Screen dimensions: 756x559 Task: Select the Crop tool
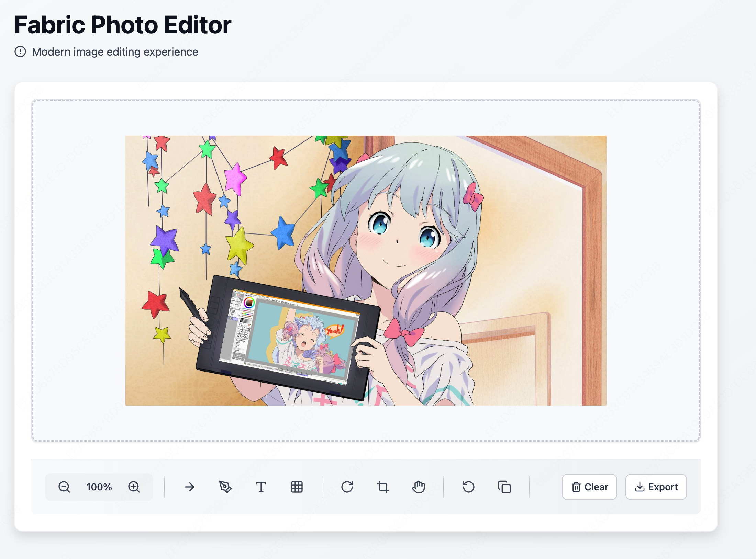tap(383, 487)
